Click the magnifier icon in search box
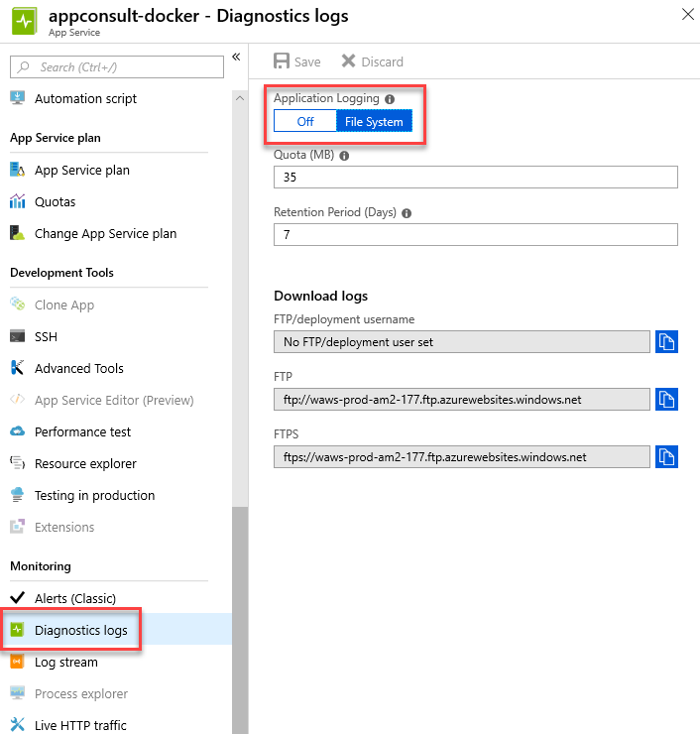This screenshot has height=734, width=700. click(24, 66)
